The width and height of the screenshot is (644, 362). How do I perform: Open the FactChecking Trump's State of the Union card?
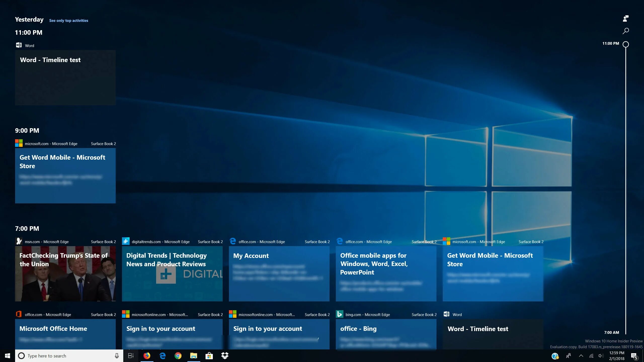pyautogui.click(x=65, y=274)
